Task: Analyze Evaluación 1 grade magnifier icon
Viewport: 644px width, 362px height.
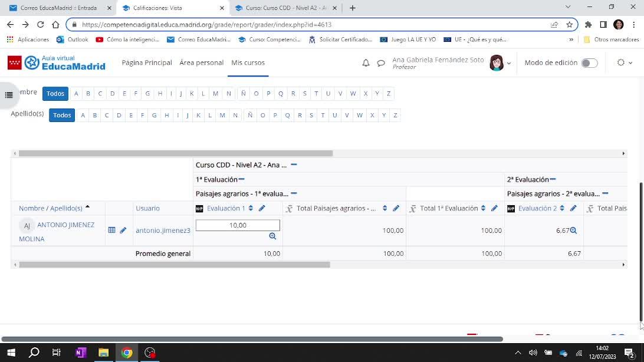Action: coord(272,236)
